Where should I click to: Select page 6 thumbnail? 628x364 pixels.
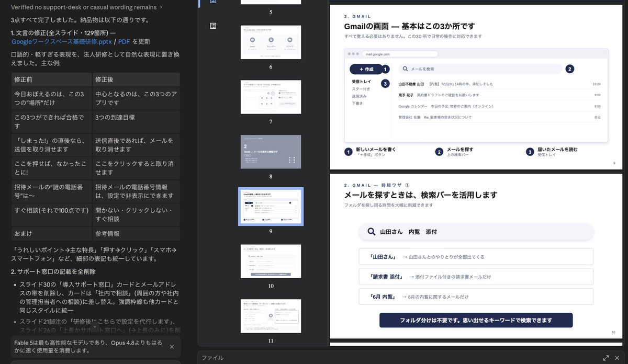pos(271,42)
